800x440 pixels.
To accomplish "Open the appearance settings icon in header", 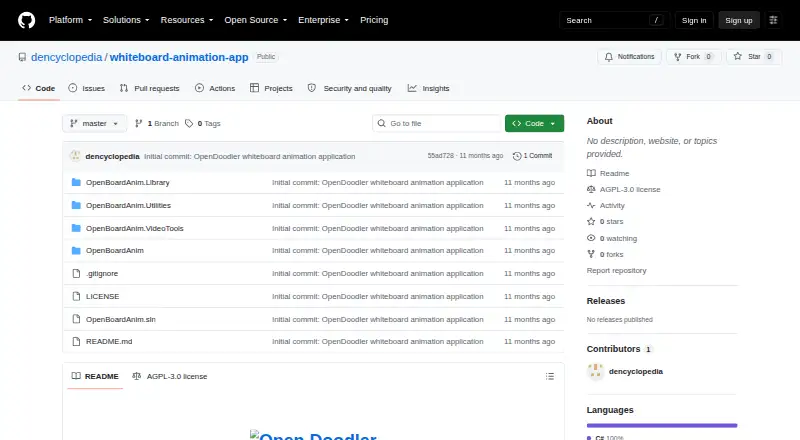I will click(x=773, y=20).
